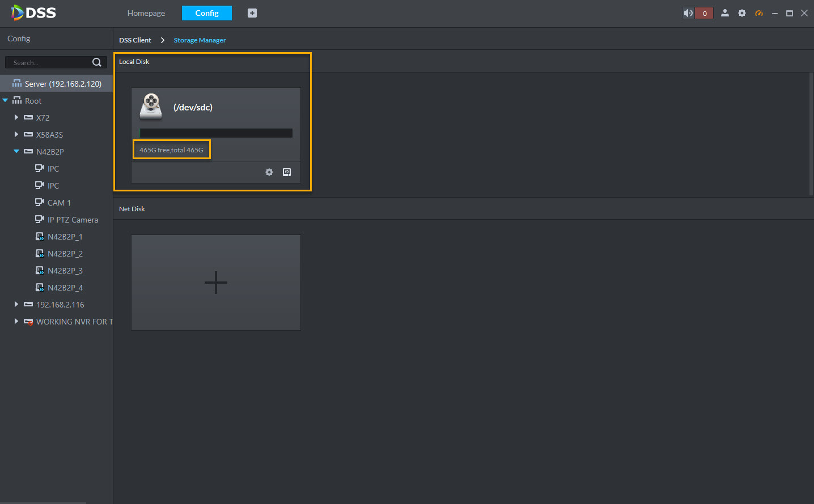The height and width of the screenshot is (504, 814).
Task: Collapse the N42B2P device node
Action: [x=16, y=151]
